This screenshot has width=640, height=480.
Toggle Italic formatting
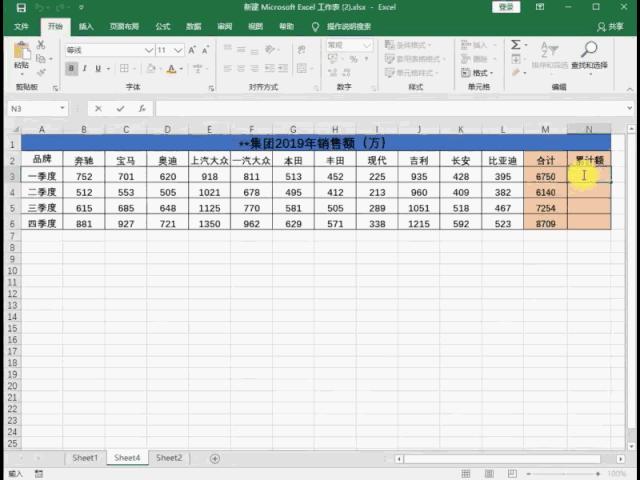tap(84, 69)
